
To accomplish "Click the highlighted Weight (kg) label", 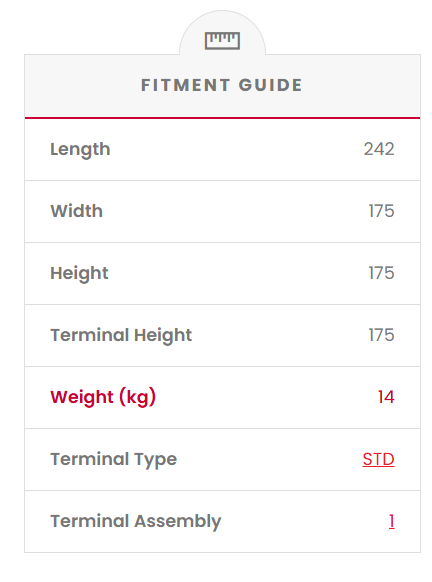I will (103, 398).
